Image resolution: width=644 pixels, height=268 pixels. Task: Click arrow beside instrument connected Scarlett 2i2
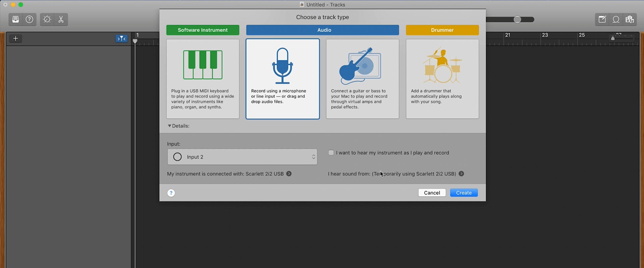[x=289, y=174]
